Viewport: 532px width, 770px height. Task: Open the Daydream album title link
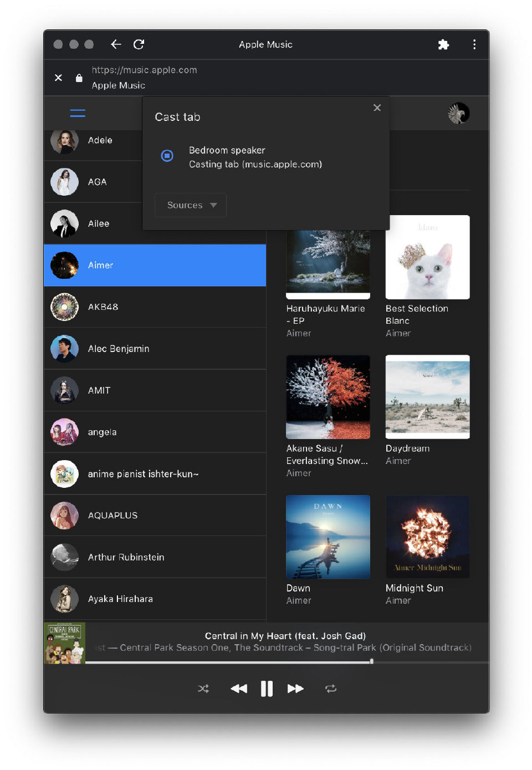pos(407,448)
